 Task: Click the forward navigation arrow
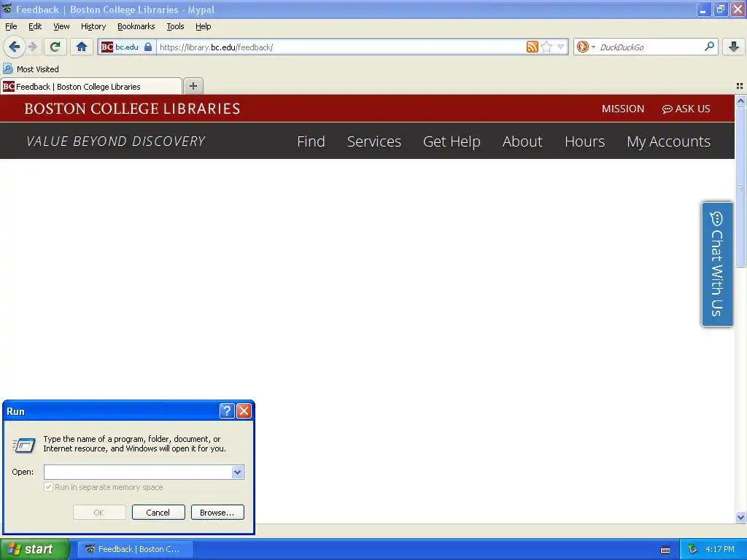click(32, 47)
